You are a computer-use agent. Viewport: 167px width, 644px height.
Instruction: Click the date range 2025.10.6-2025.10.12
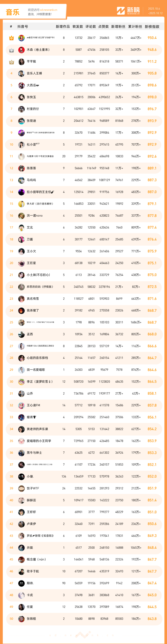pyautogui.click(x=155, y=11)
